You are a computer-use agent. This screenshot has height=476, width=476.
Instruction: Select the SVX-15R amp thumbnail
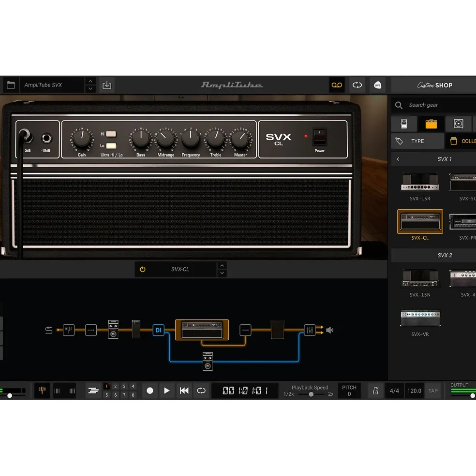coord(420,182)
